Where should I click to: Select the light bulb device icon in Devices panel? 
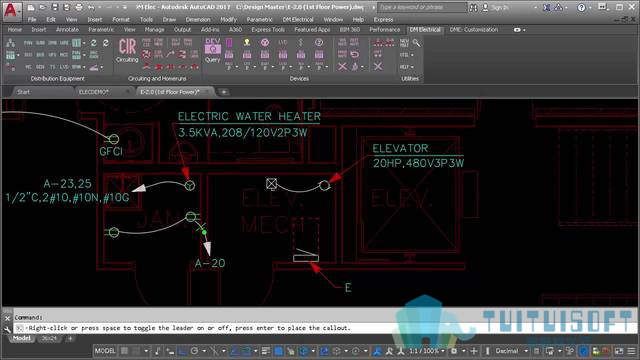pyautogui.click(x=247, y=42)
